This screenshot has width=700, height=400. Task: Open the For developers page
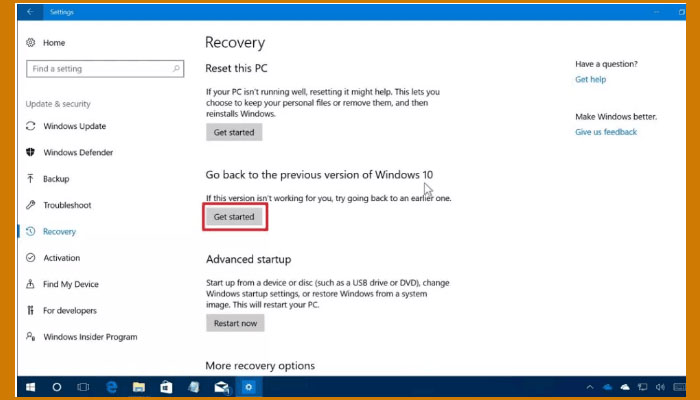pos(69,311)
